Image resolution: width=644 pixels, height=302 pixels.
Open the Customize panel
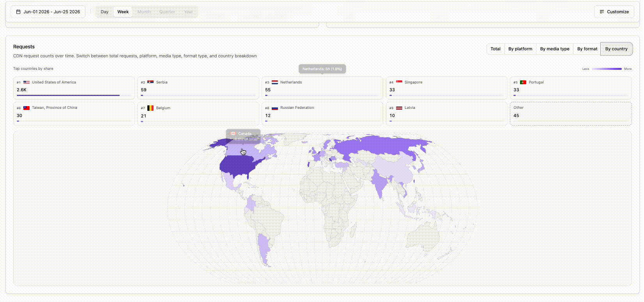(x=614, y=12)
